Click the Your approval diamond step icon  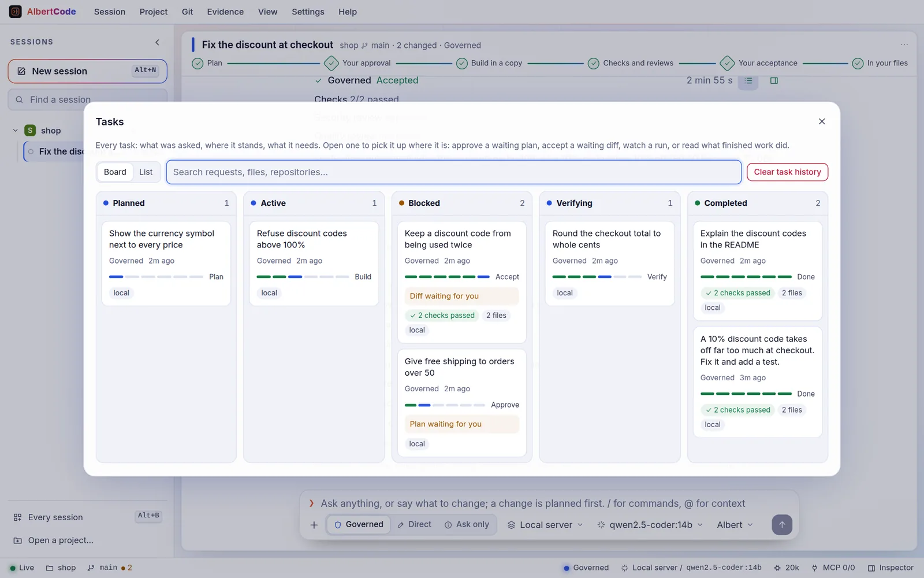coord(331,63)
